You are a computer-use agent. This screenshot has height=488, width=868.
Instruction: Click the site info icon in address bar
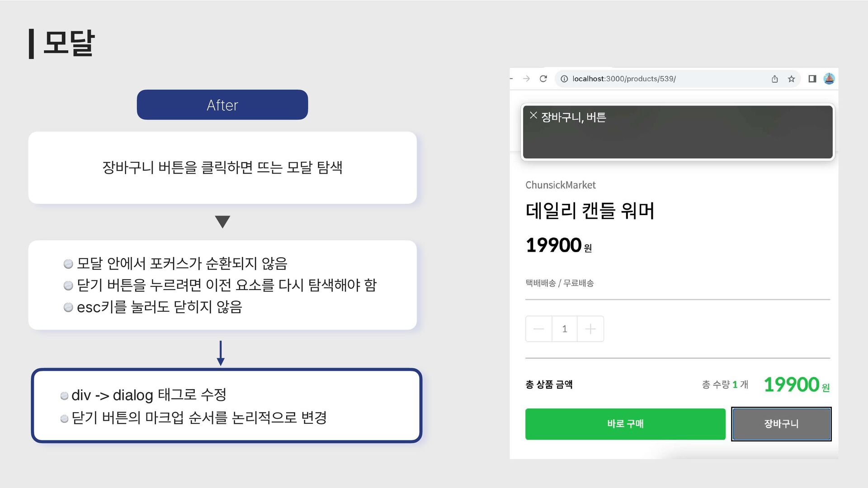point(564,79)
